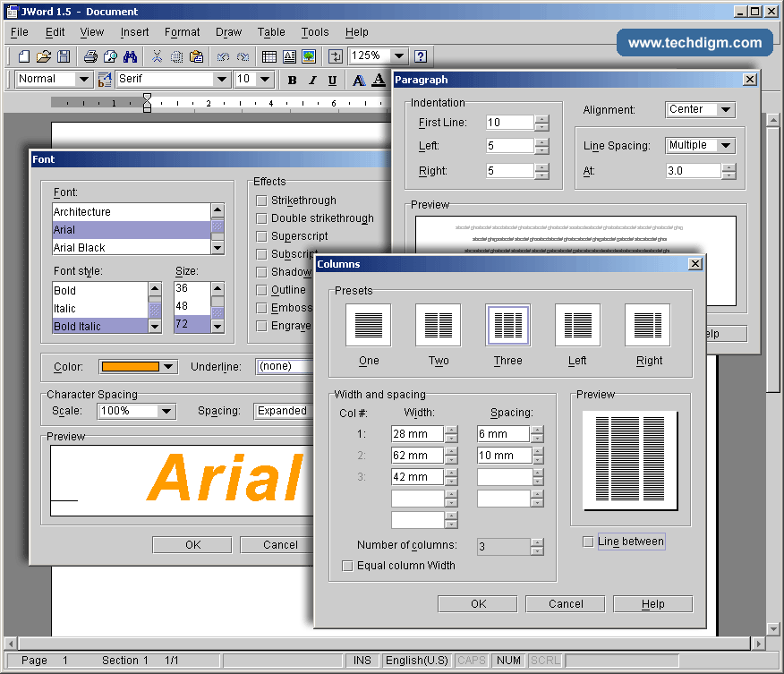Expand the Line Spacing dropdown
Viewport: 784px width, 674px height.
725,146
